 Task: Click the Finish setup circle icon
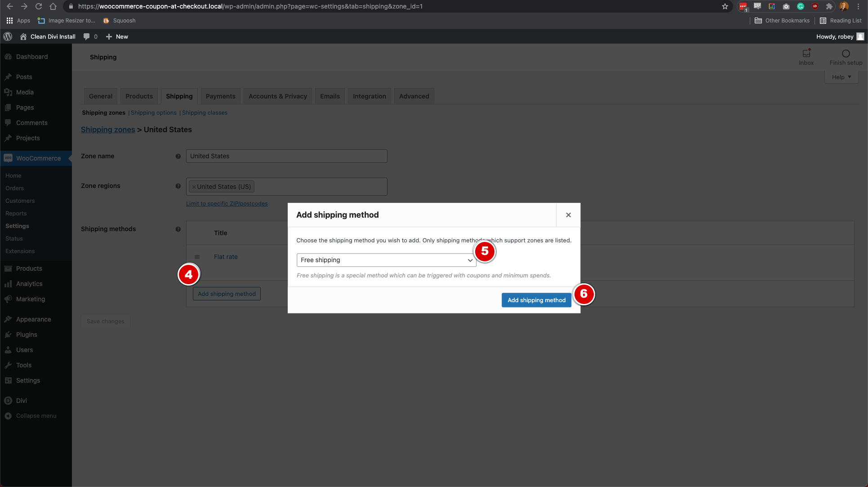point(846,54)
